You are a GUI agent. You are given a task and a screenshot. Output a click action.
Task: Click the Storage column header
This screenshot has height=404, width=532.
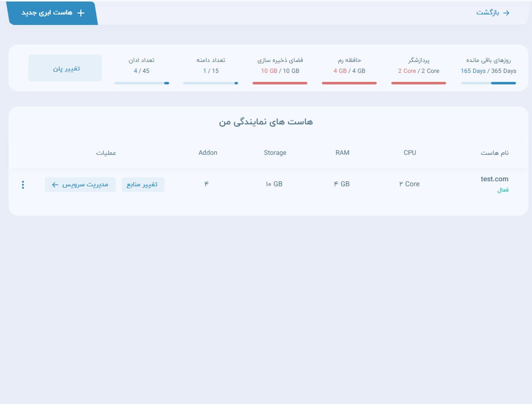[275, 153]
